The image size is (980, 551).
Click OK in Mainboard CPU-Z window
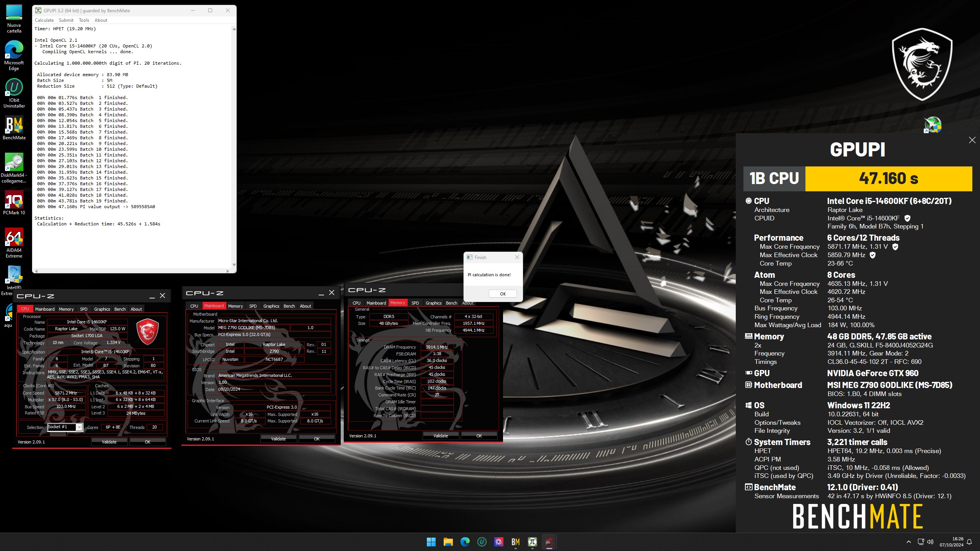[317, 439]
